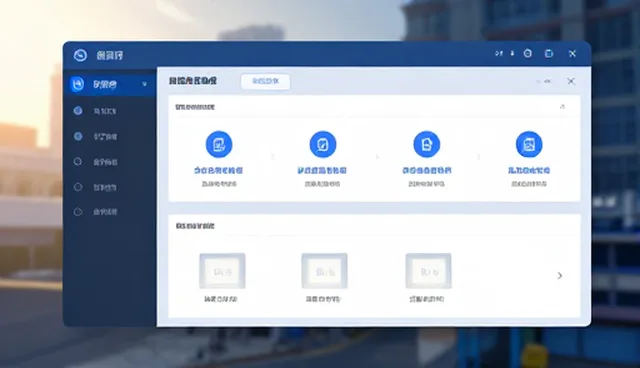Click the first blue circle icon in top card
This screenshot has width=640, height=368.
click(x=219, y=144)
